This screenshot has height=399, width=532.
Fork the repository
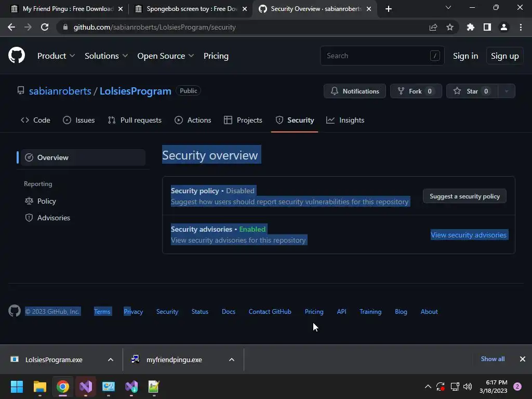[x=416, y=91]
